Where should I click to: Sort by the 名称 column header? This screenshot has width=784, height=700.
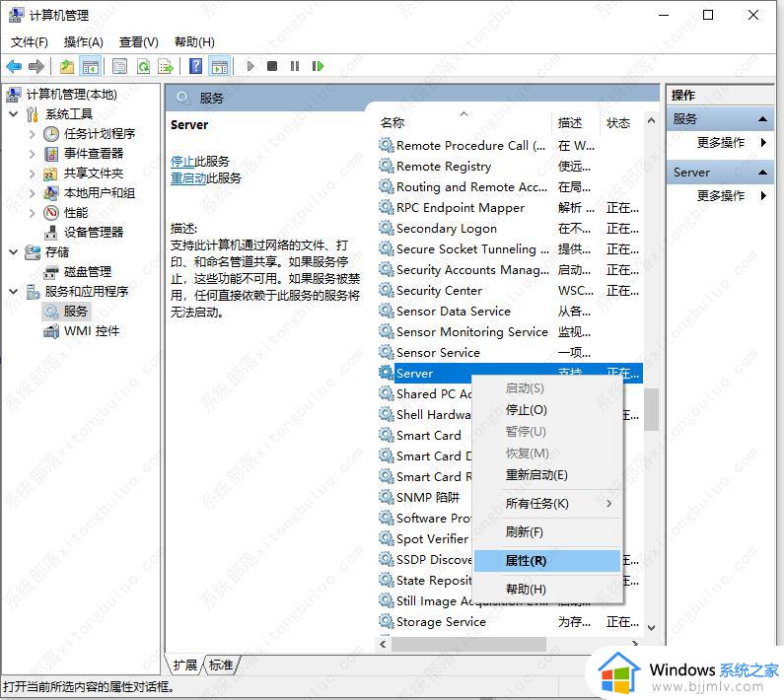464,122
